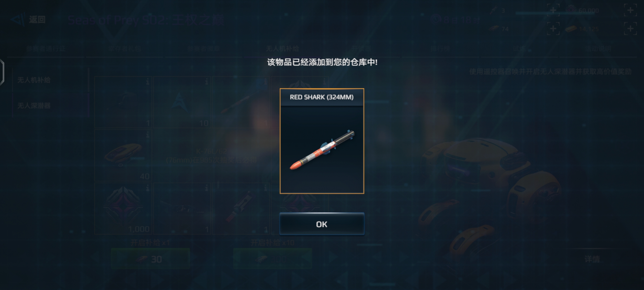Open the 活动说明 tab
Viewport: 644px width, 290px height.
tap(598, 49)
